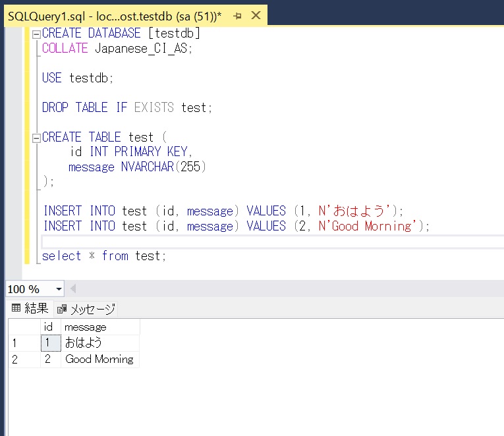Click the select * from test; line

coord(104,256)
